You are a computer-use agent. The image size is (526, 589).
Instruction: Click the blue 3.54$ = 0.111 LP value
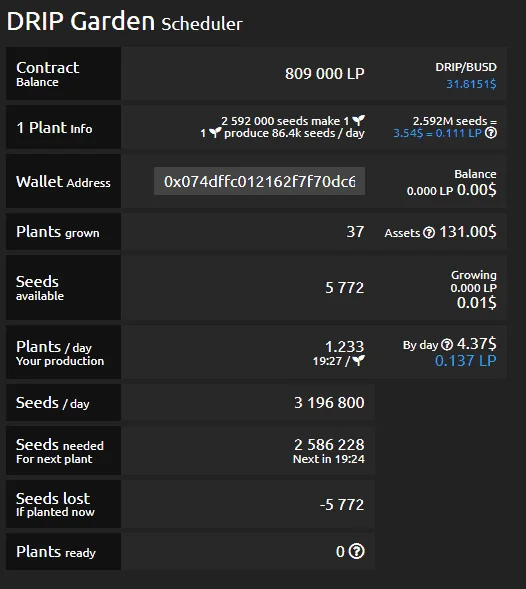click(437, 133)
